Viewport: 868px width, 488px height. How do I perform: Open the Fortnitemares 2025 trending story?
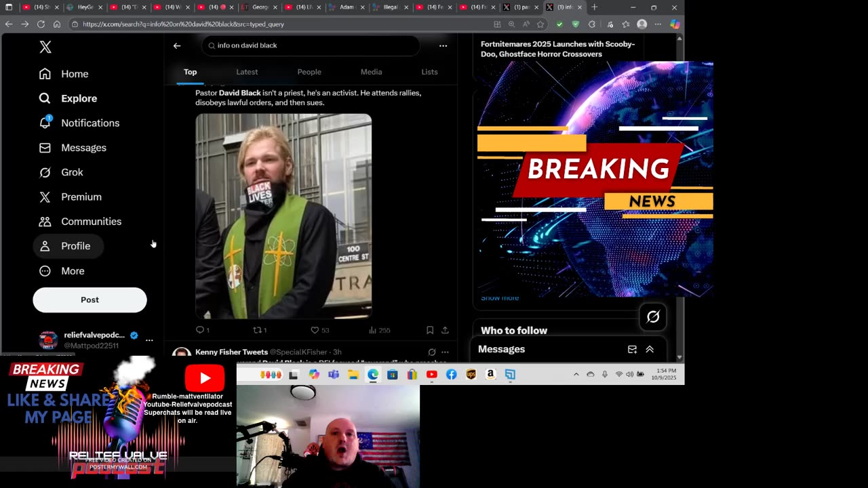pos(557,49)
